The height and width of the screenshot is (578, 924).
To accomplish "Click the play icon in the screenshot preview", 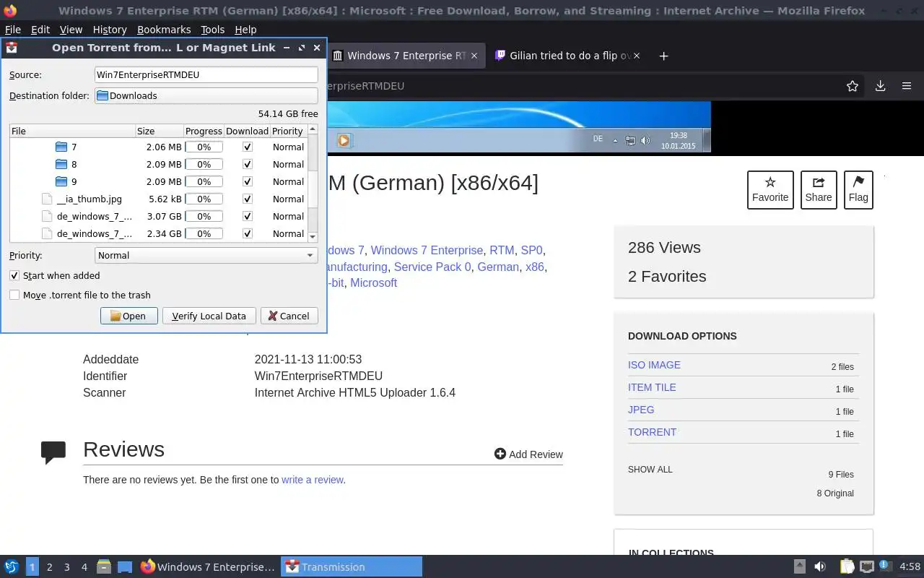I will point(344,140).
